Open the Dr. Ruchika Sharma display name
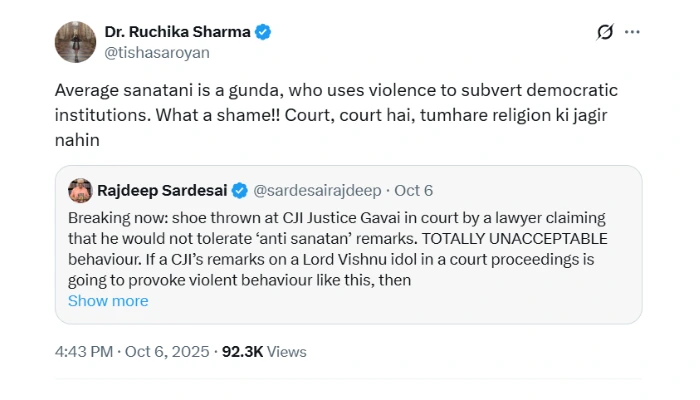 [x=177, y=32]
